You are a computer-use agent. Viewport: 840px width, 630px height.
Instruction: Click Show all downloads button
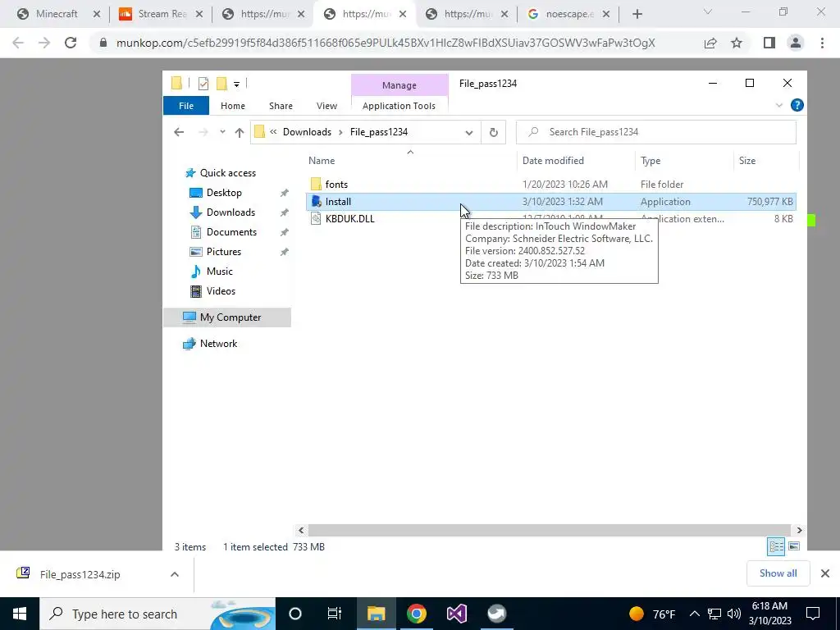[778, 573]
